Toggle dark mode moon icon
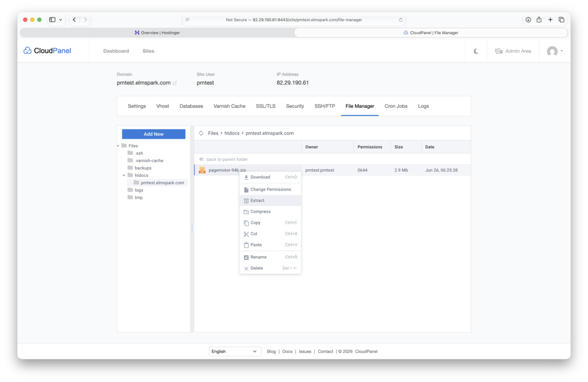The image size is (588, 382). point(476,51)
